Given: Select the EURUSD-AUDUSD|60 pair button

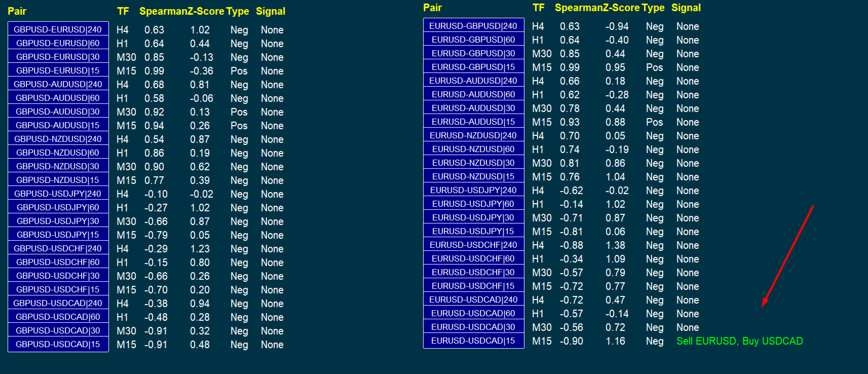Looking at the screenshot, I should [x=473, y=94].
